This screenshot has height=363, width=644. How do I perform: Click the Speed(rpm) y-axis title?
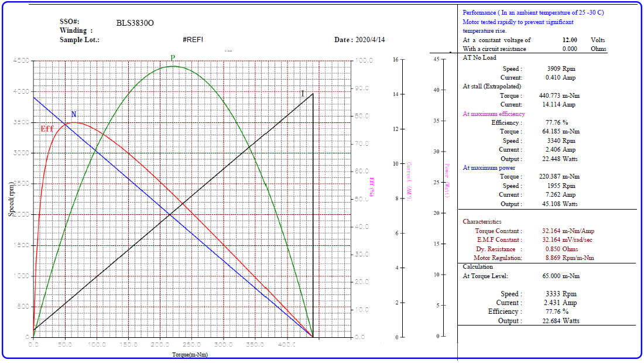(x=11, y=198)
